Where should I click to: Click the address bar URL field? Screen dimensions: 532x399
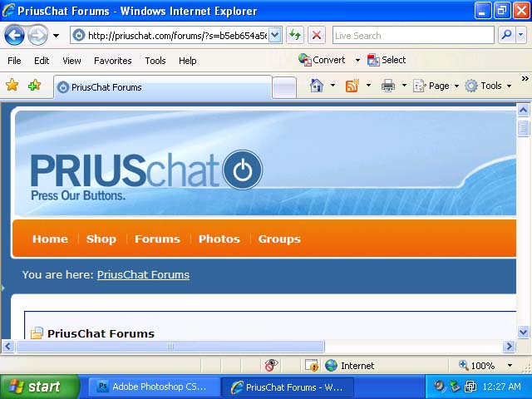[169, 35]
